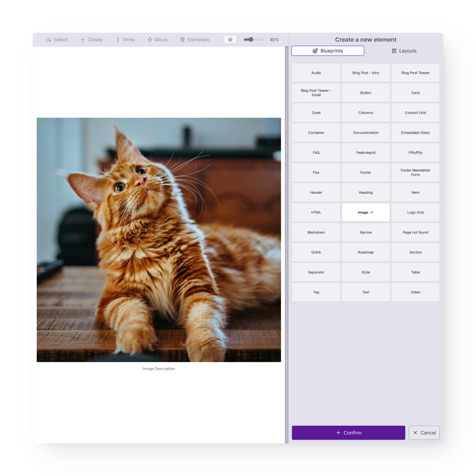Toggle the Blueprints tab view

point(327,51)
